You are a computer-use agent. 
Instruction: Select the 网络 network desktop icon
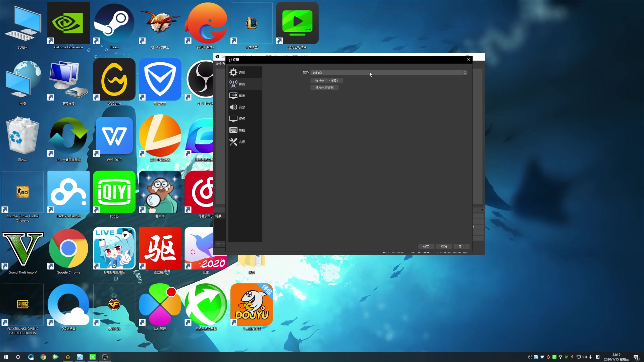[23, 82]
